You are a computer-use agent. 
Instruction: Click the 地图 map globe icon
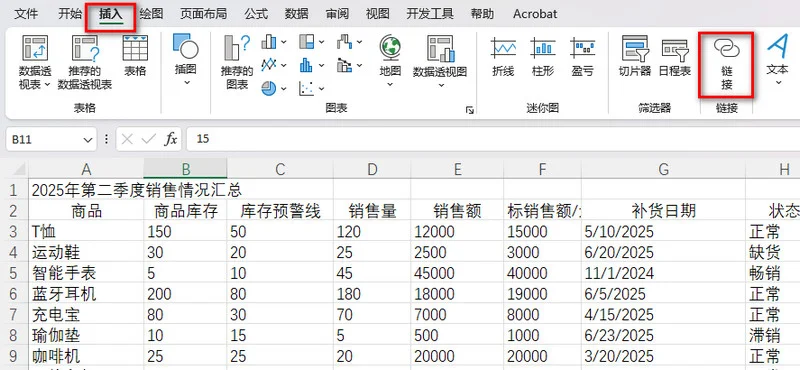(x=390, y=48)
